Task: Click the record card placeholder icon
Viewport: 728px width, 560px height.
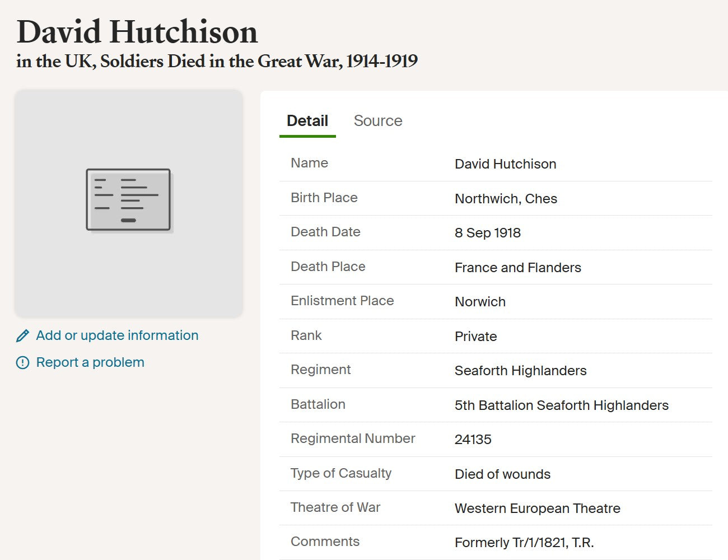Action: tap(129, 200)
